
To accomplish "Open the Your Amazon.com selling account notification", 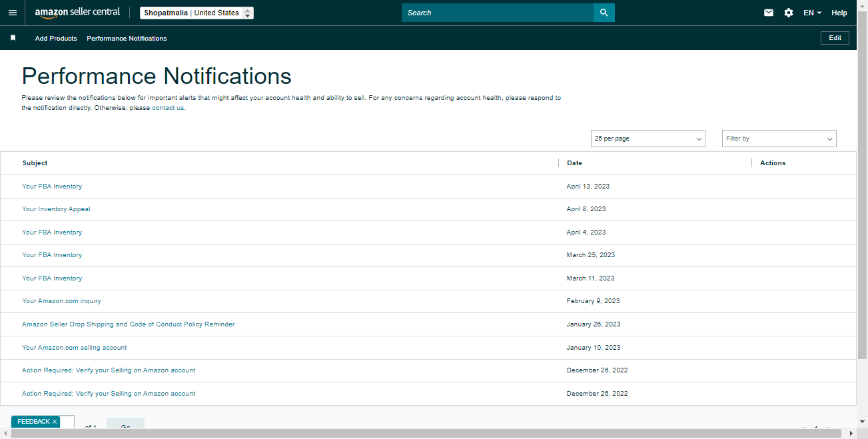I will pos(74,348).
